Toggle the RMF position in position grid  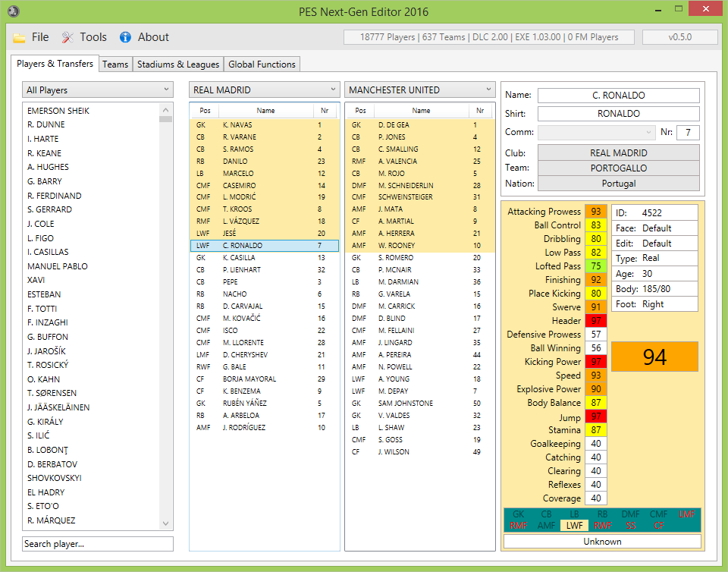(x=518, y=526)
